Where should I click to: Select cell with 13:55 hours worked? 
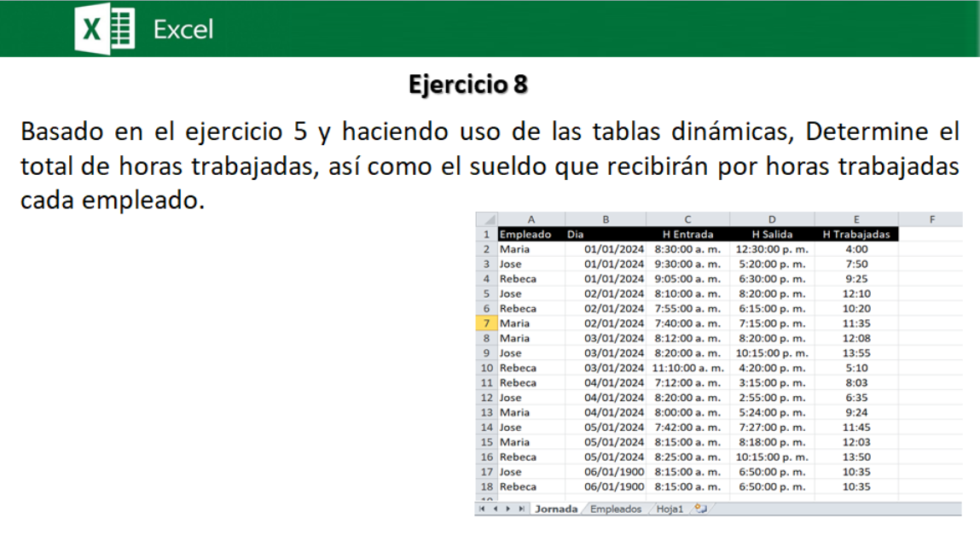pos(855,353)
